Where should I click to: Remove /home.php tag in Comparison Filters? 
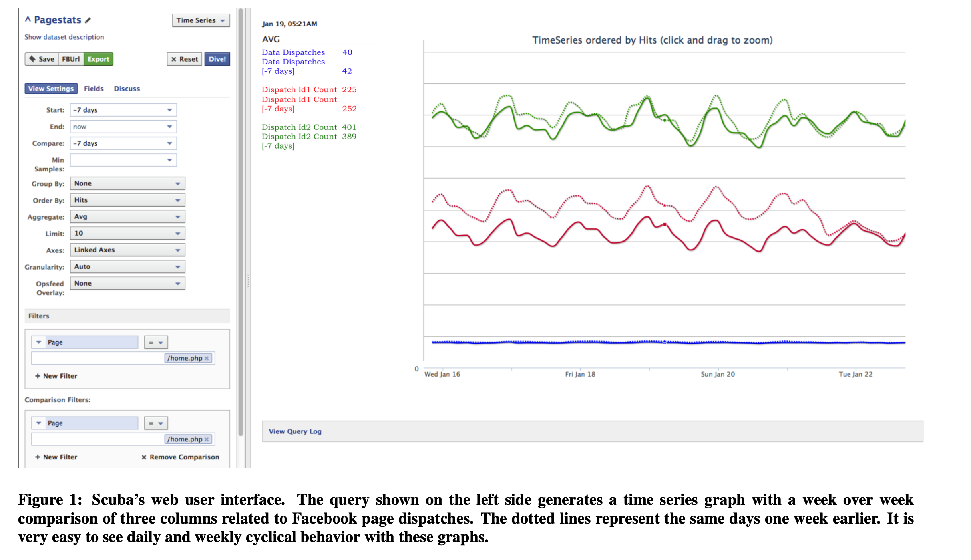point(207,439)
